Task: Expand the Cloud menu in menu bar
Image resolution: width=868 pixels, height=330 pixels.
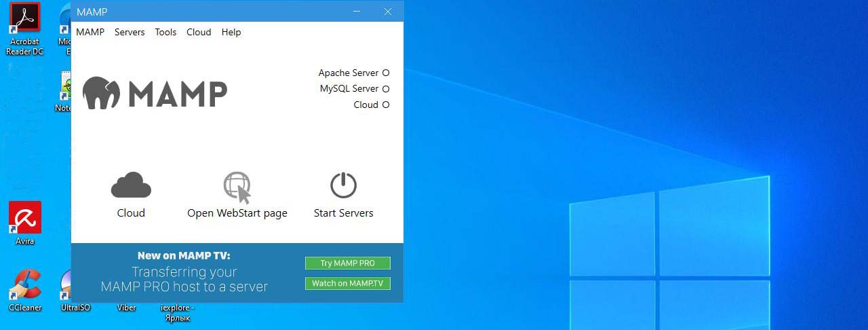Action: 199,32
